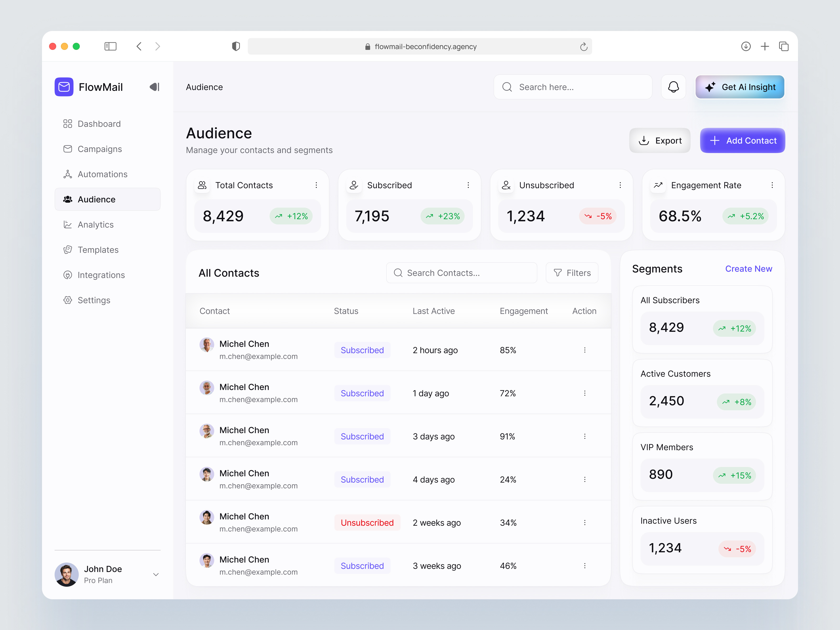Open the Unsubscribed card options menu
The width and height of the screenshot is (840, 630).
pos(620,185)
